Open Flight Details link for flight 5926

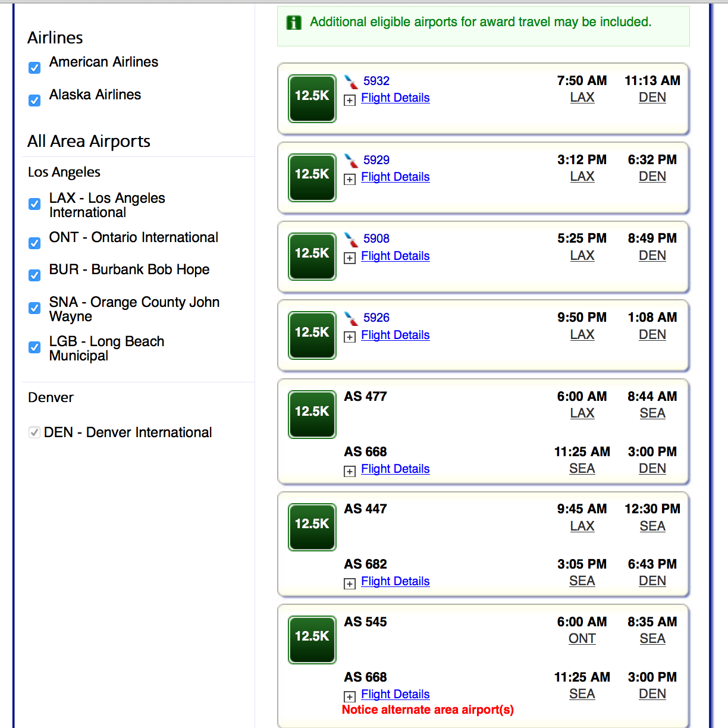[x=396, y=335]
